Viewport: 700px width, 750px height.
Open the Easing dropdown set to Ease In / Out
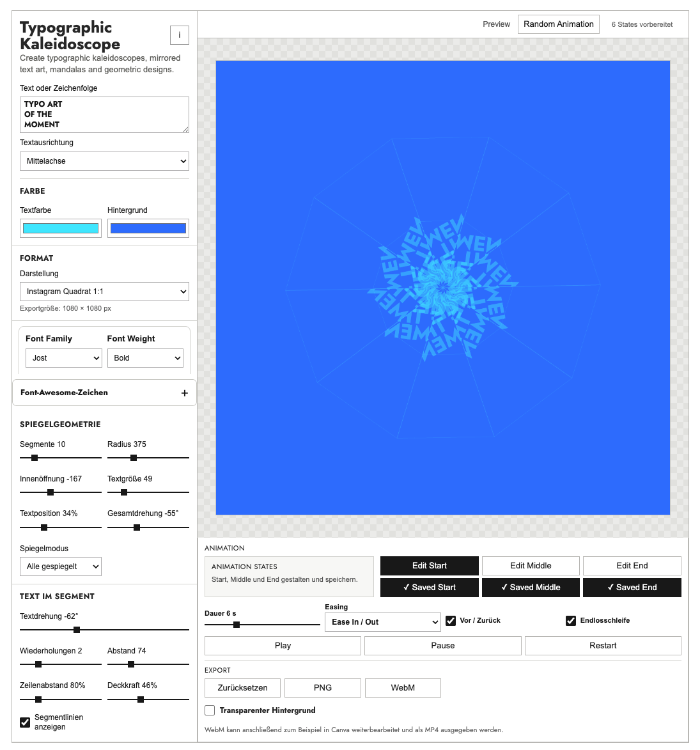pyautogui.click(x=382, y=622)
